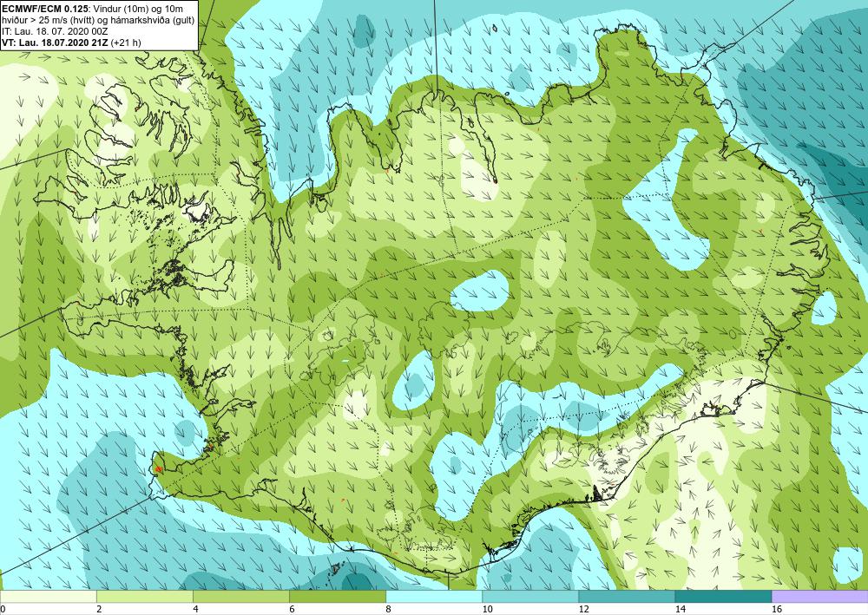Click the legend scale label '12'
Screen dimensions: 868x615
point(583,610)
